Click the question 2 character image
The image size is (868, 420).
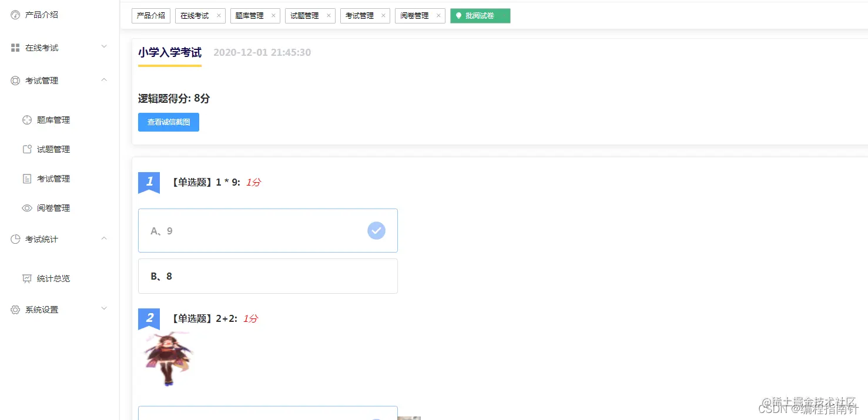169,358
